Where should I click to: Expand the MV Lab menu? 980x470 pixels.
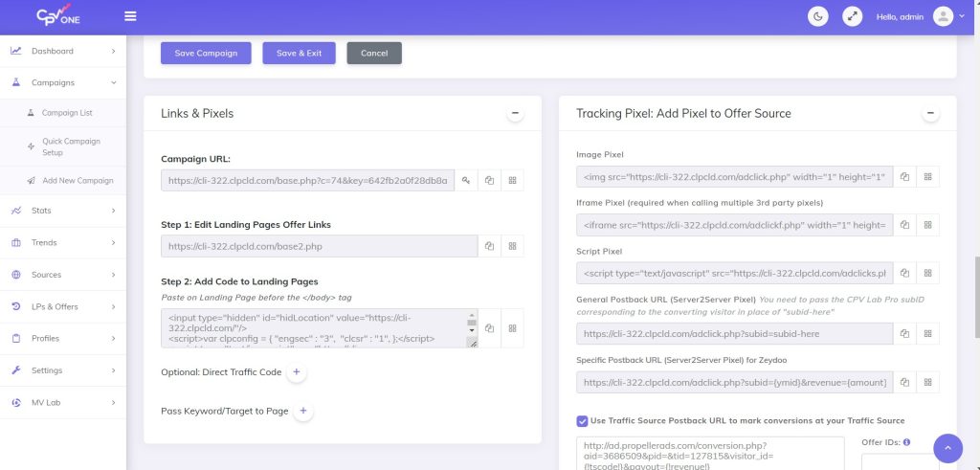[113, 402]
